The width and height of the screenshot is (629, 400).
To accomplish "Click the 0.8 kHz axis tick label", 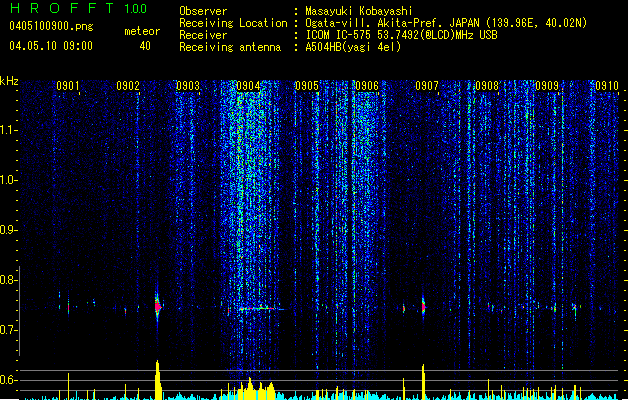I will coord(8,280).
